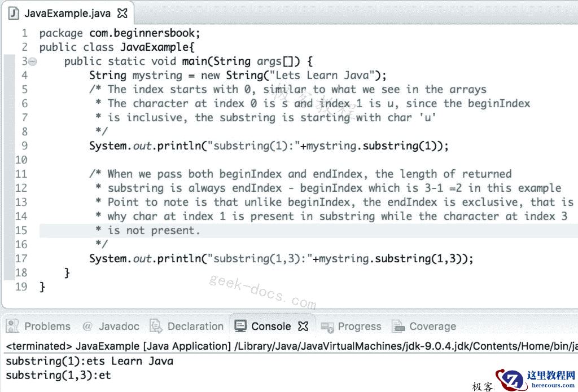Click line number 9 in the editor margin
Viewport: 578px width, 392px height.
(x=24, y=146)
